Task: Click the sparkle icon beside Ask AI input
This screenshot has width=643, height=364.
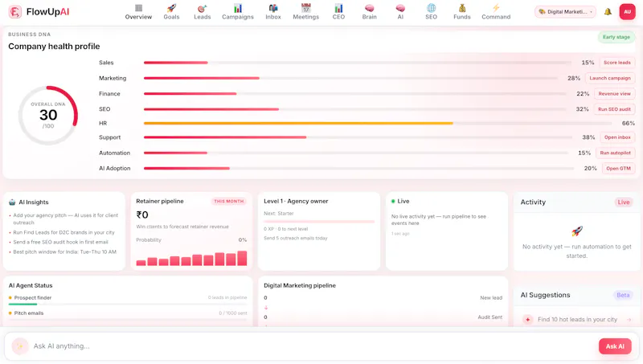Action: point(19,346)
